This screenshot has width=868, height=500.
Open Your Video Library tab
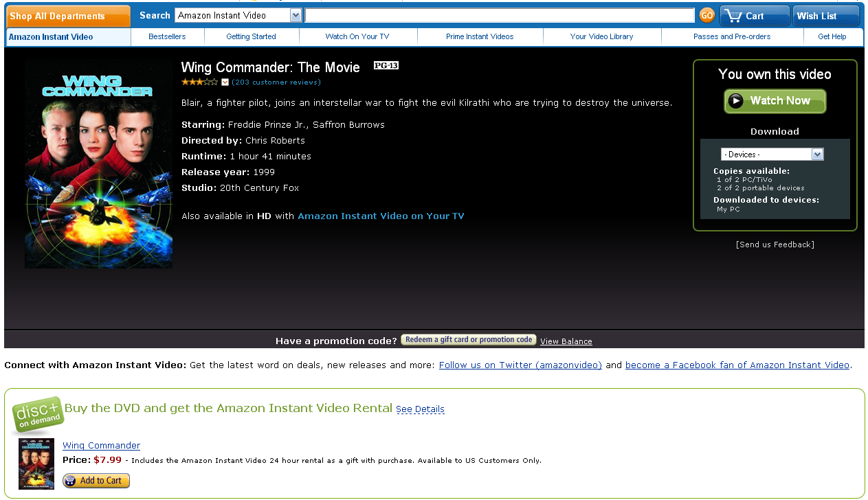pyautogui.click(x=601, y=36)
